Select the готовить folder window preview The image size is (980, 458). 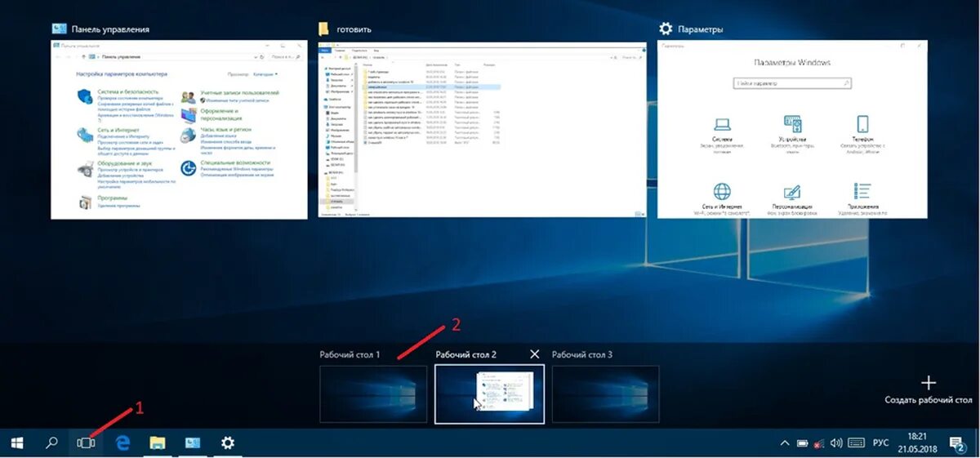pos(482,130)
